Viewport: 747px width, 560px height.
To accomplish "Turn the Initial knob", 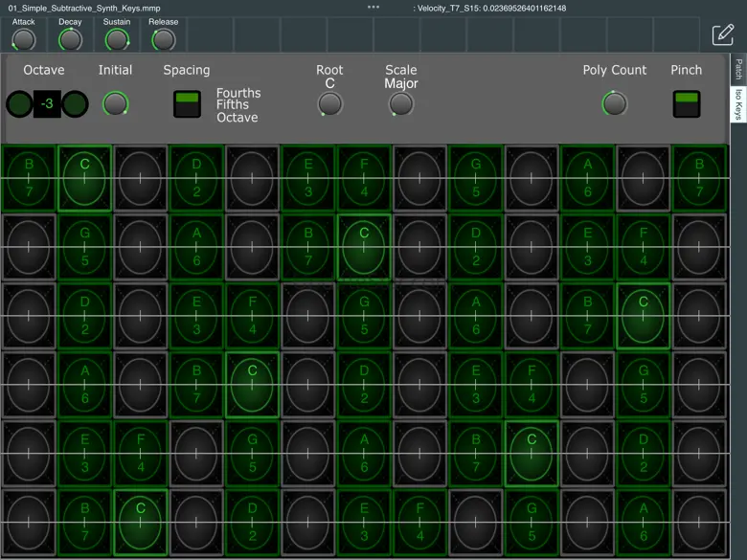I will (x=115, y=103).
